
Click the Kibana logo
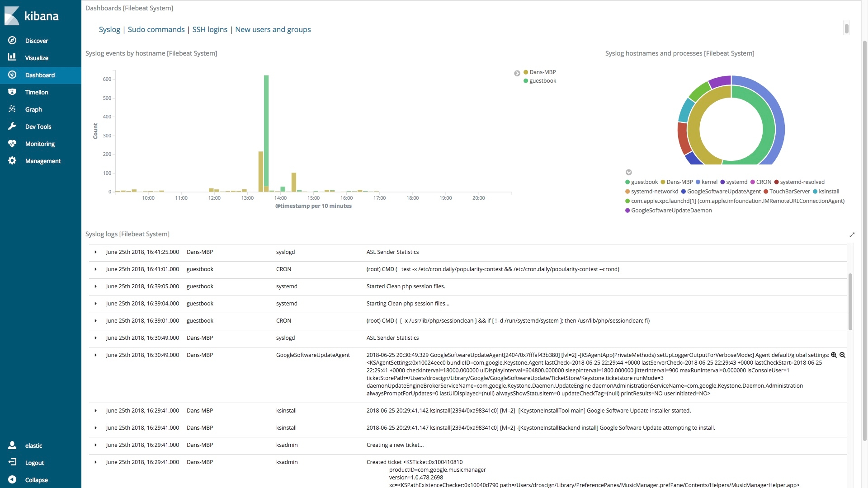point(32,16)
